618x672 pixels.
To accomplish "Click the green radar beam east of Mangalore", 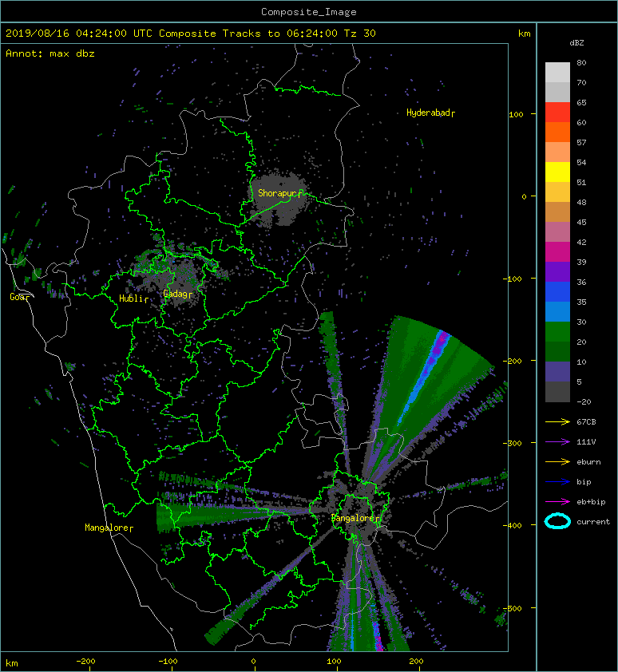I will coord(193,517).
